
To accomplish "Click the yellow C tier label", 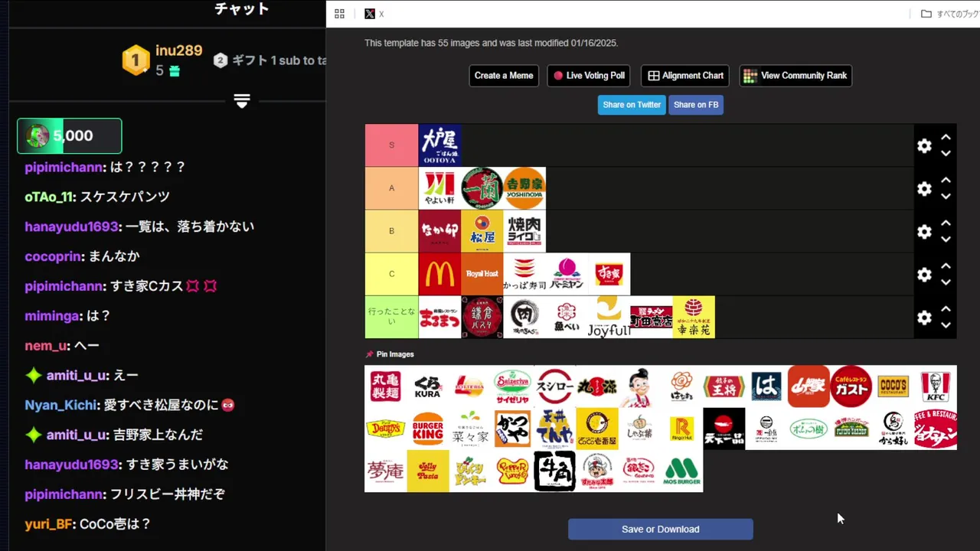I will pyautogui.click(x=391, y=274).
